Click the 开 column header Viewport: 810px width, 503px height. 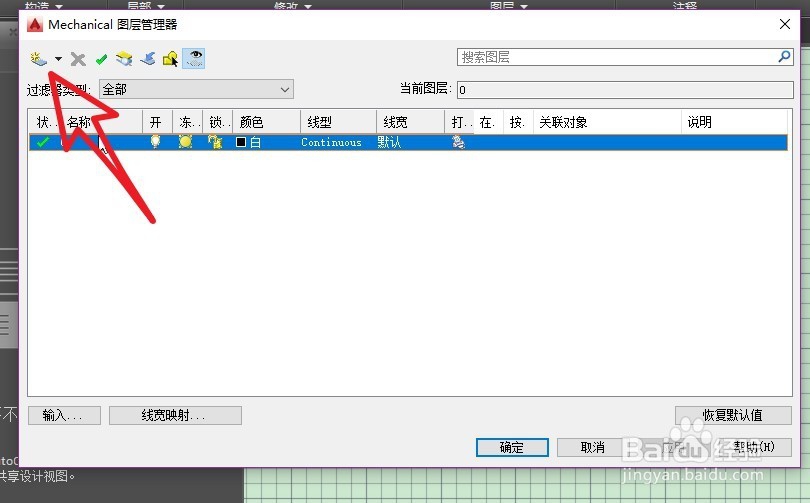coord(157,122)
